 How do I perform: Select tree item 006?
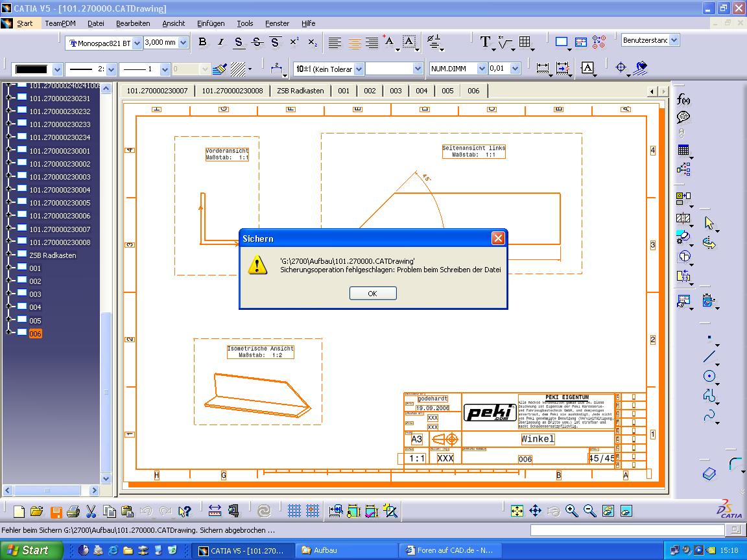point(35,334)
